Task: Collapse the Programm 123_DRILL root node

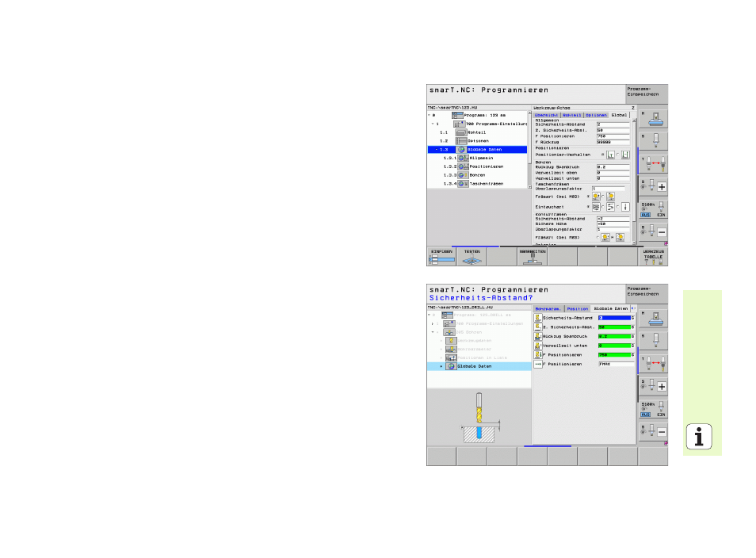Action: [x=429, y=315]
